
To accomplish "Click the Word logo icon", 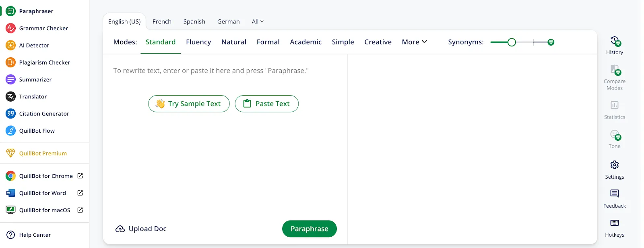I will (x=10, y=193).
